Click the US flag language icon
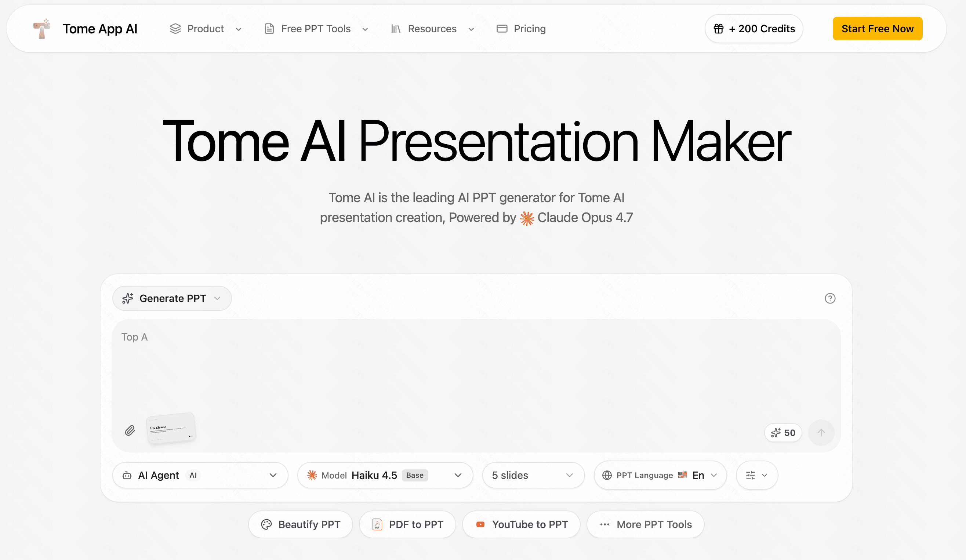Screen dimensions: 966x560 click(x=683, y=475)
